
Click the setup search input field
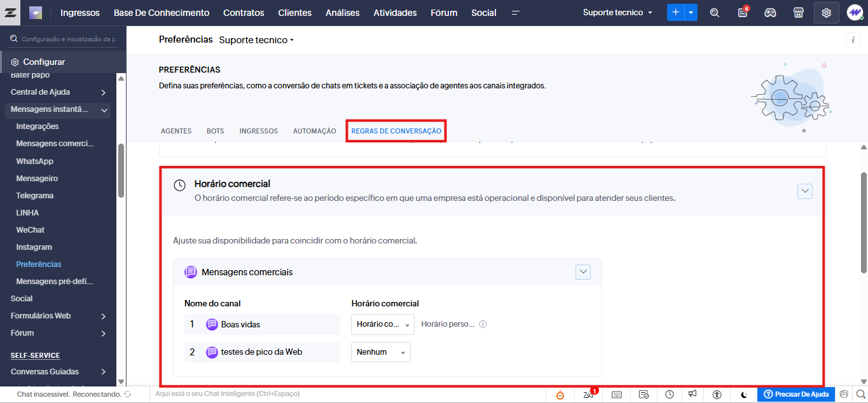point(68,39)
